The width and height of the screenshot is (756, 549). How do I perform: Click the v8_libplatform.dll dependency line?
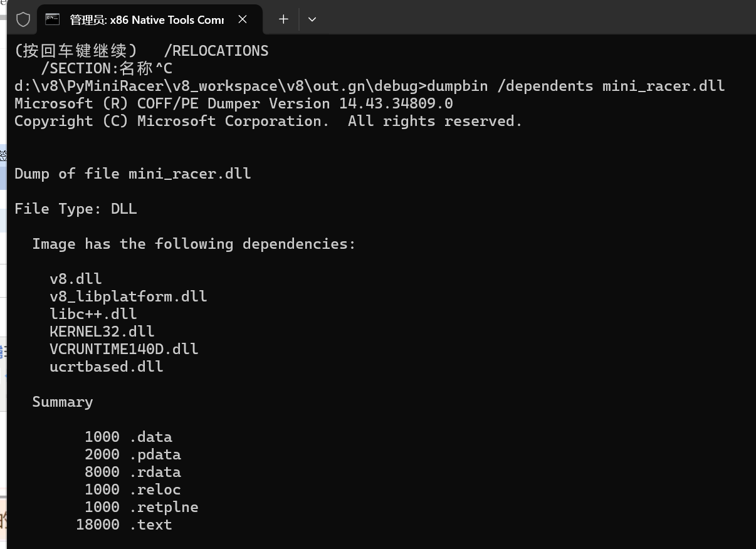(x=128, y=296)
